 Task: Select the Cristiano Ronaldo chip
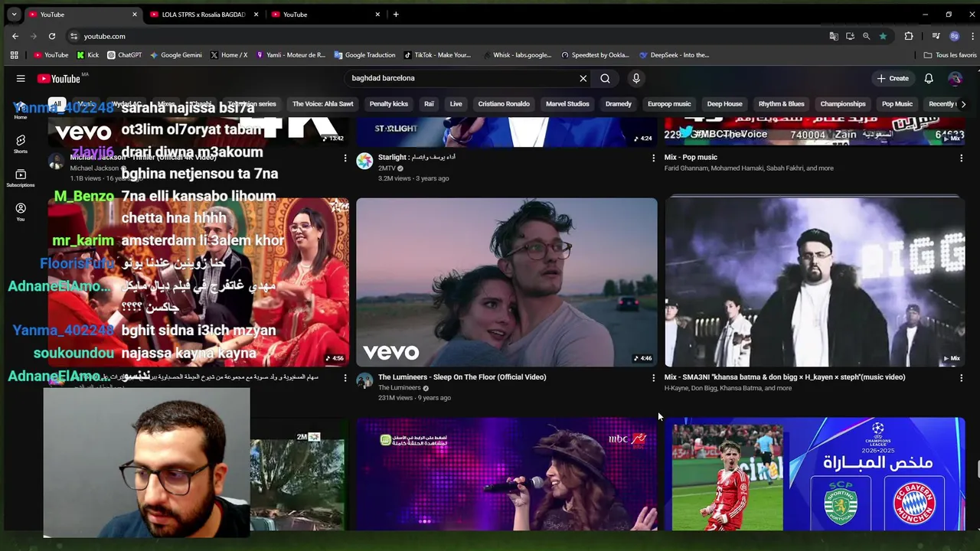pos(504,104)
